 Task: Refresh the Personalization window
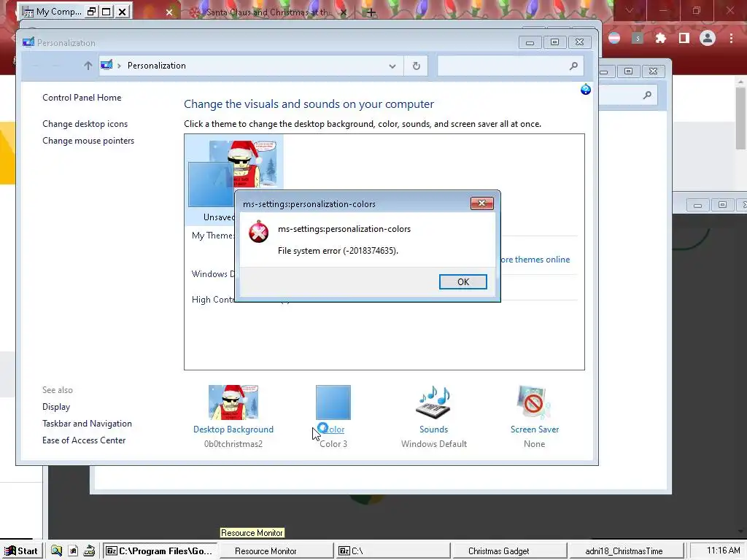point(416,66)
